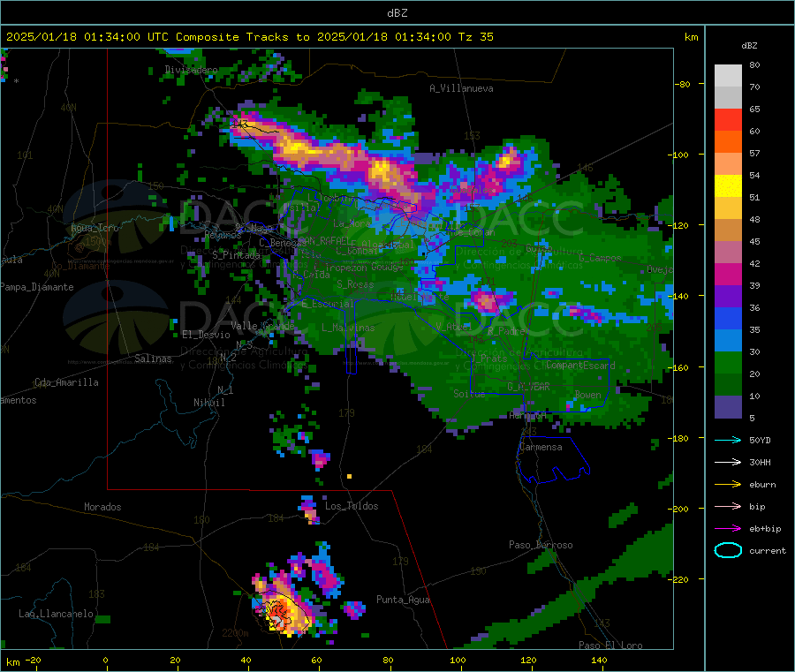The width and height of the screenshot is (795, 672).
Task: Click the yellow eburn arrow icon
Action: (x=728, y=485)
